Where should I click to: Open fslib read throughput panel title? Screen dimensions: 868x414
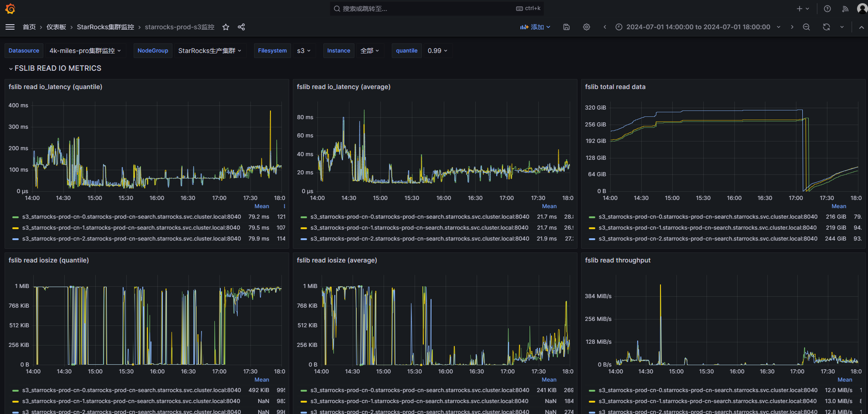(618, 260)
